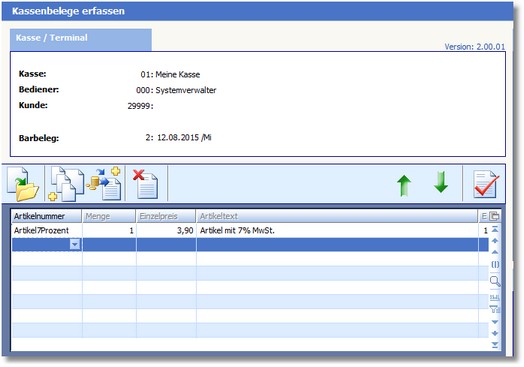Select the Artikel7Prozent row cell

(x=46, y=230)
